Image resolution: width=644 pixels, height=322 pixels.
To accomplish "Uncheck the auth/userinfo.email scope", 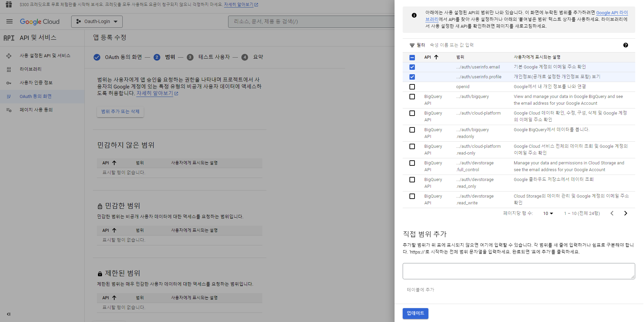I will [412, 67].
